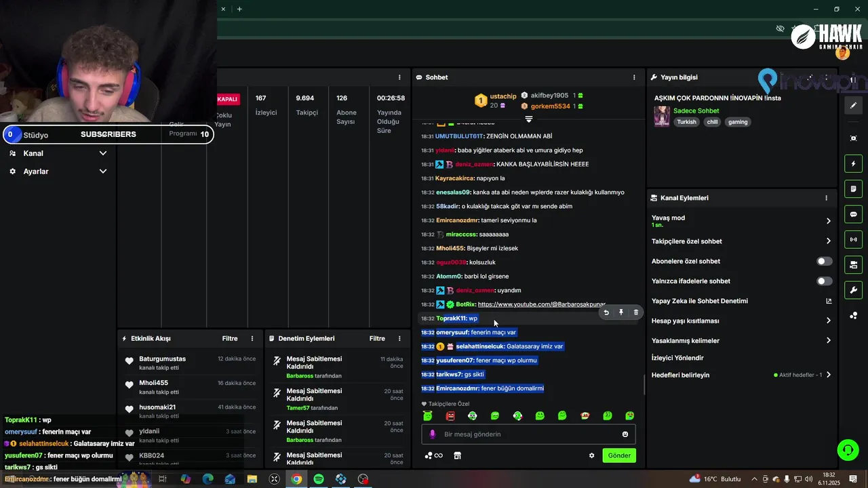
Task: Select the red angry emote
Action: 450,415
